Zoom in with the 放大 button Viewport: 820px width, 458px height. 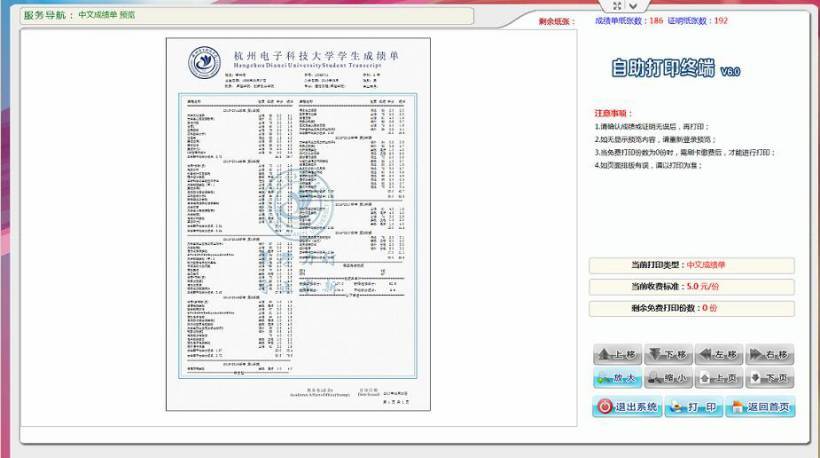[x=618, y=378]
